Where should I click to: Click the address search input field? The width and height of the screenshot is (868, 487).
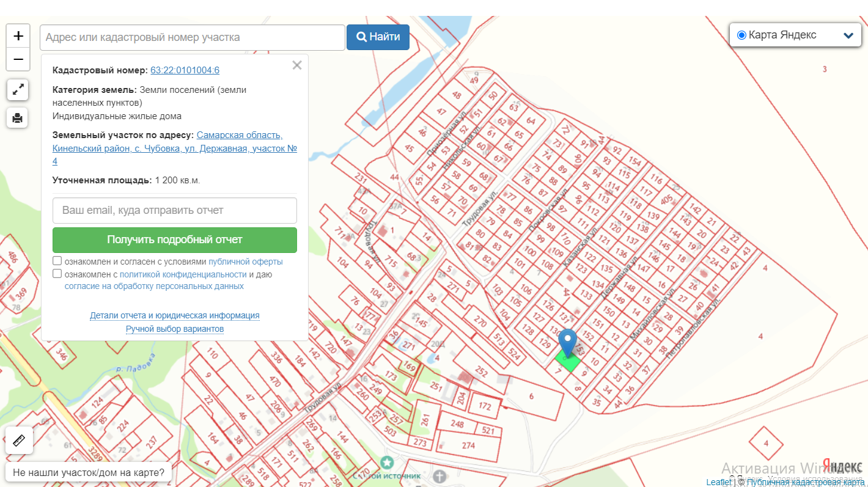(193, 37)
